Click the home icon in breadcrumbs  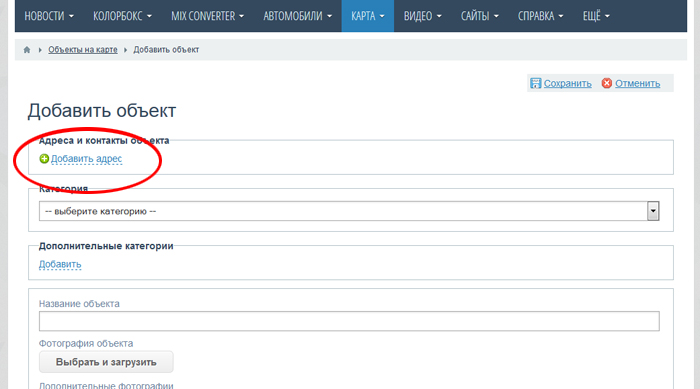(27, 50)
